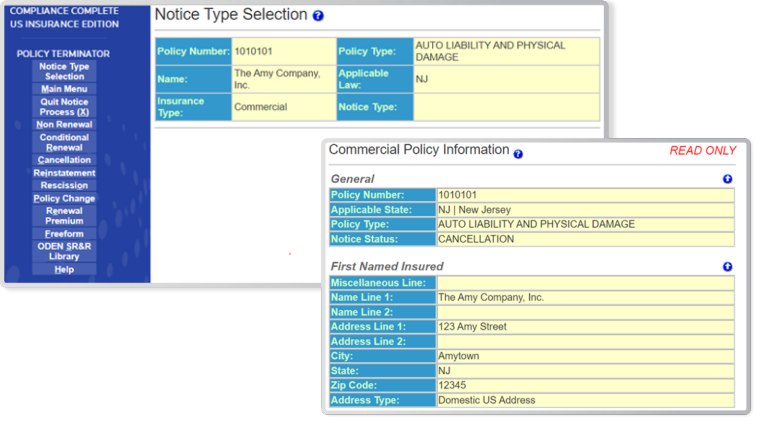Select Cancellation notice type
Screen dimensions: 768x432
pos(64,160)
